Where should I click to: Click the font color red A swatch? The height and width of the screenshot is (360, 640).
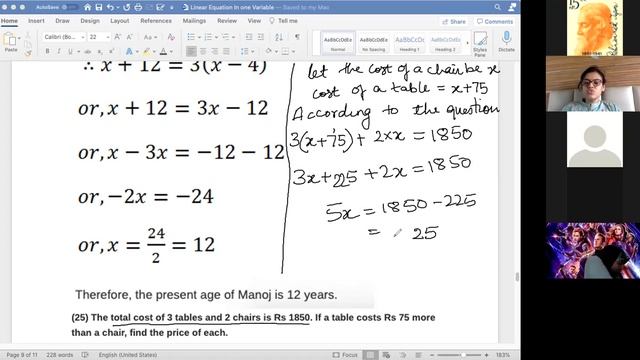tap(163, 52)
